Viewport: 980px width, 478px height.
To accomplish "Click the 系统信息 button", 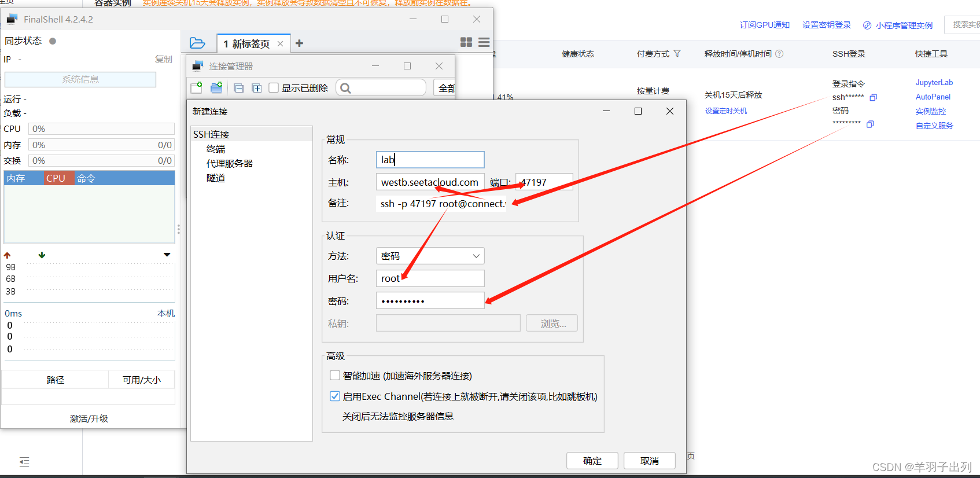I will pyautogui.click(x=80, y=79).
